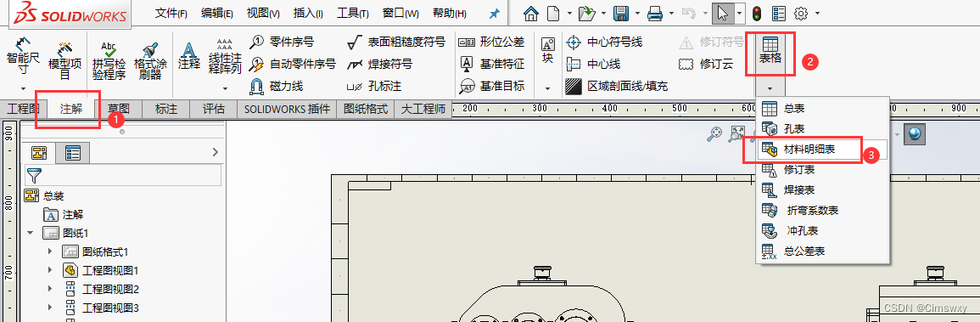Click the Home icon in quick access bar

pyautogui.click(x=531, y=13)
